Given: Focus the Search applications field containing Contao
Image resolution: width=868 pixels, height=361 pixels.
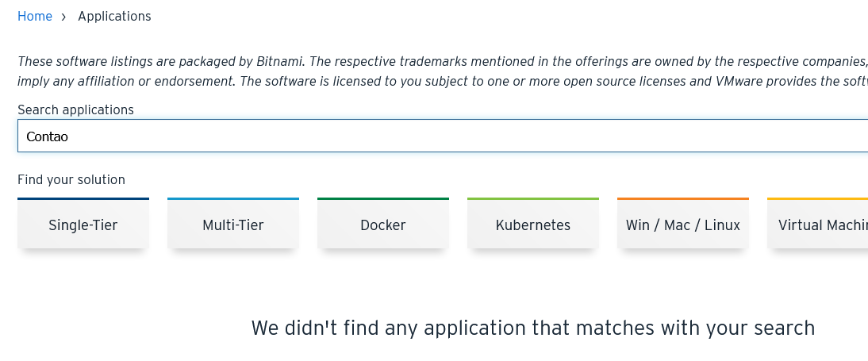Looking at the screenshot, I should coord(441,136).
